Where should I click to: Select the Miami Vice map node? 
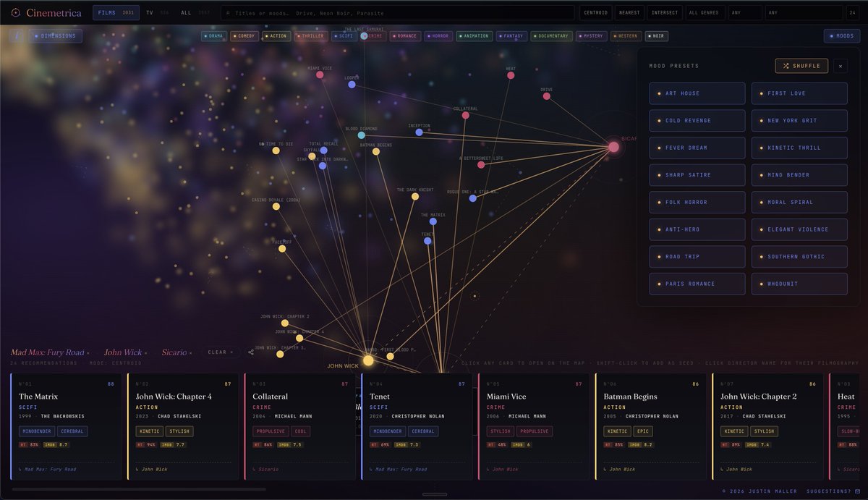[320, 75]
